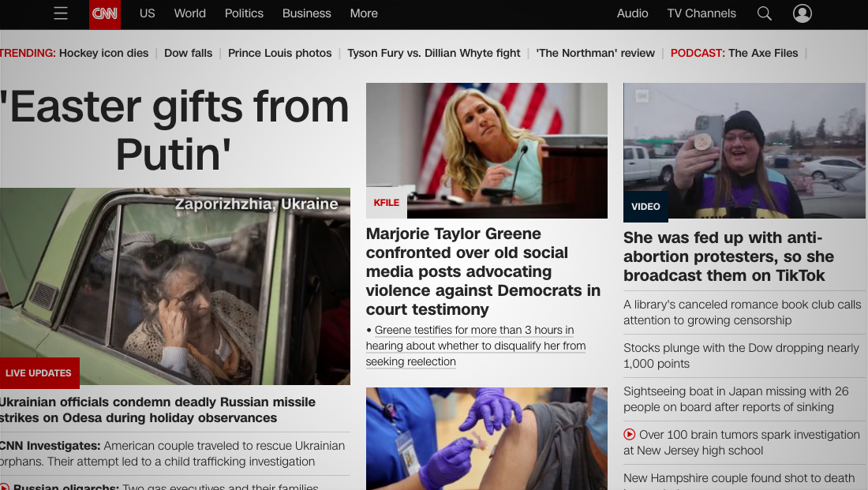This screenshot has height=490, width=868.
Task: Open Marjorie Taylor Greene hearing photo
Action: pos(487,151)
